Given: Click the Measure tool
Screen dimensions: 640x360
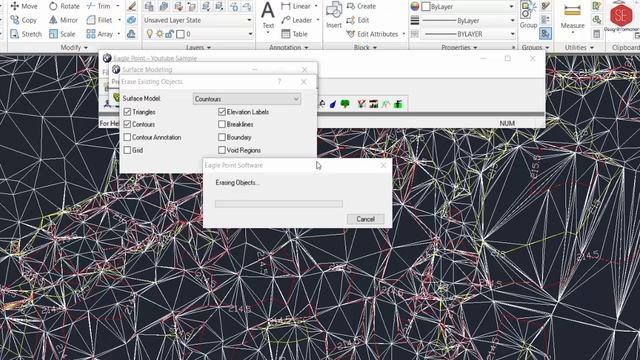Looking at the screenshot, I should [x=572, y=16].
